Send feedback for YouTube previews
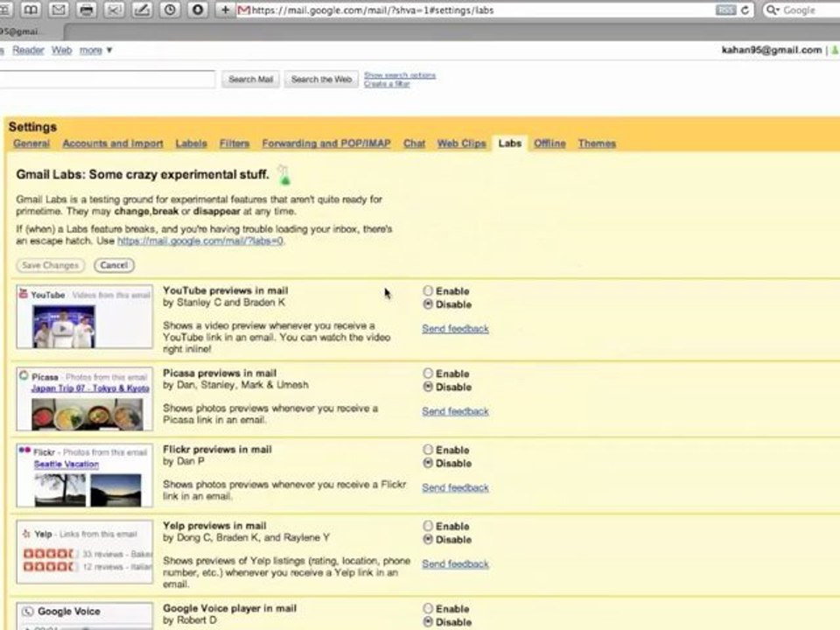 455,328
